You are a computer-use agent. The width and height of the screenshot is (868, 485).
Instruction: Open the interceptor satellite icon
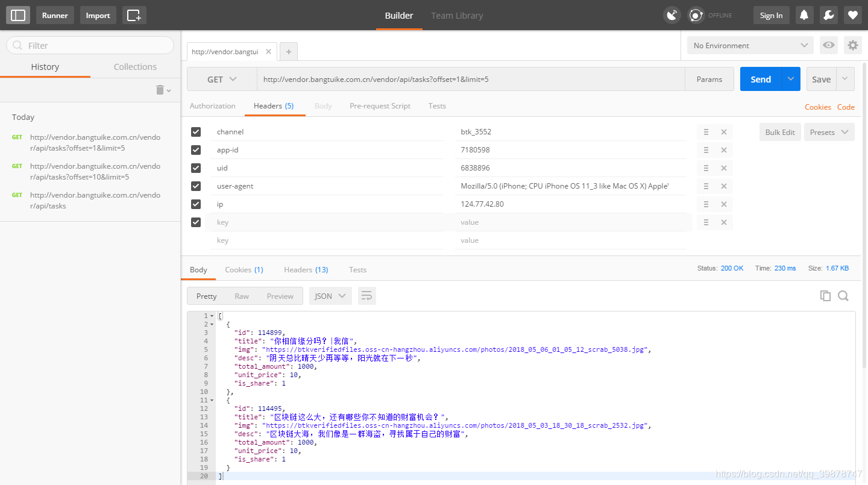(x=671, y=15)
